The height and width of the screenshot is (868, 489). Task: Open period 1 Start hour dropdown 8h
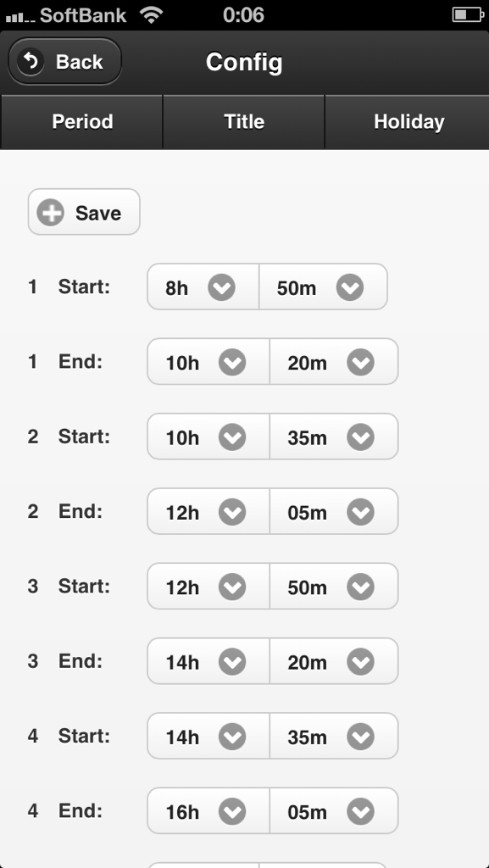[203, 287]
